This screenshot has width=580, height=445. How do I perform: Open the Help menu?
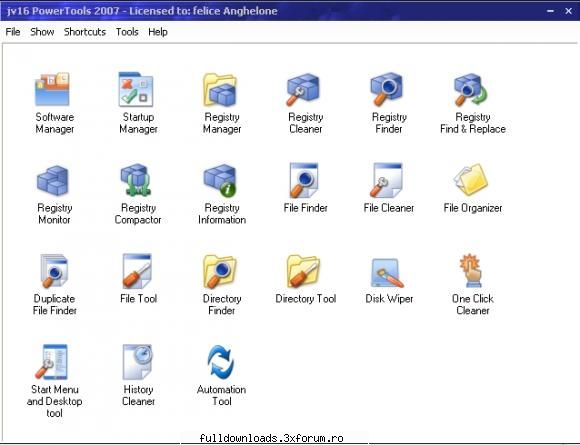(158, 32)
